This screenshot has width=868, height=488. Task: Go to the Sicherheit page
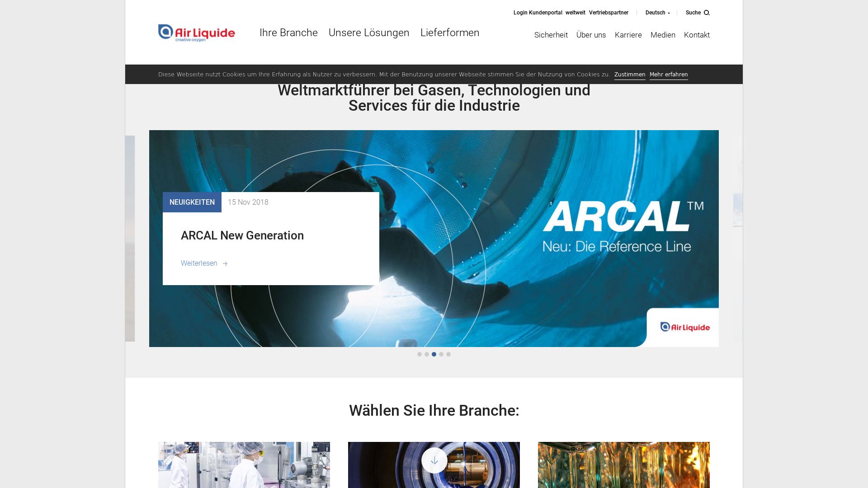point(551,35)
